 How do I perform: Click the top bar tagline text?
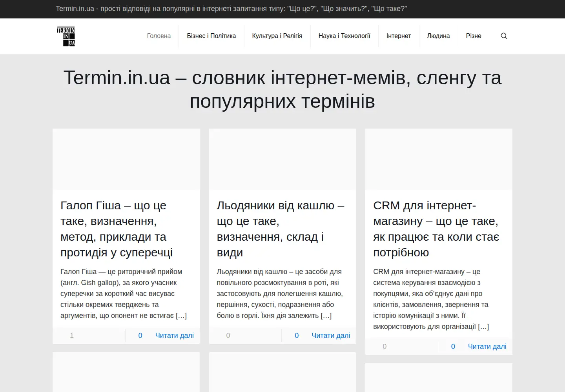tap(231, 9)
